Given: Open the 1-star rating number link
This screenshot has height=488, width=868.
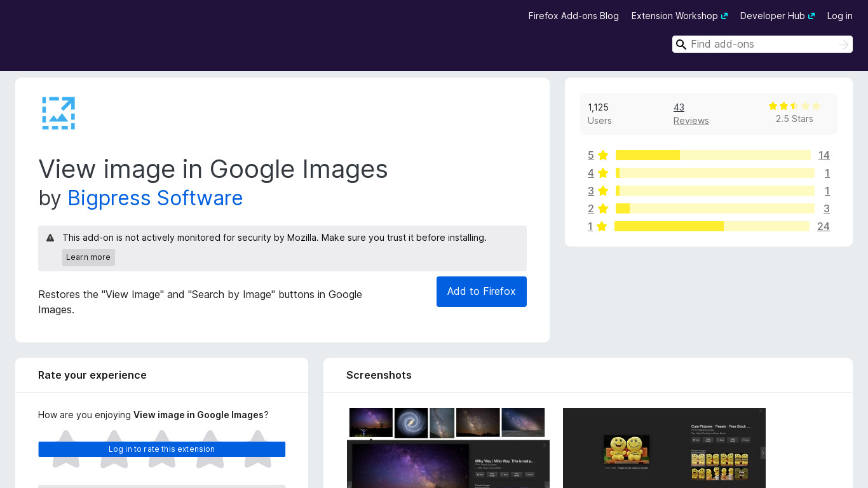Looking at the screenshot, I should pos(590,226).
